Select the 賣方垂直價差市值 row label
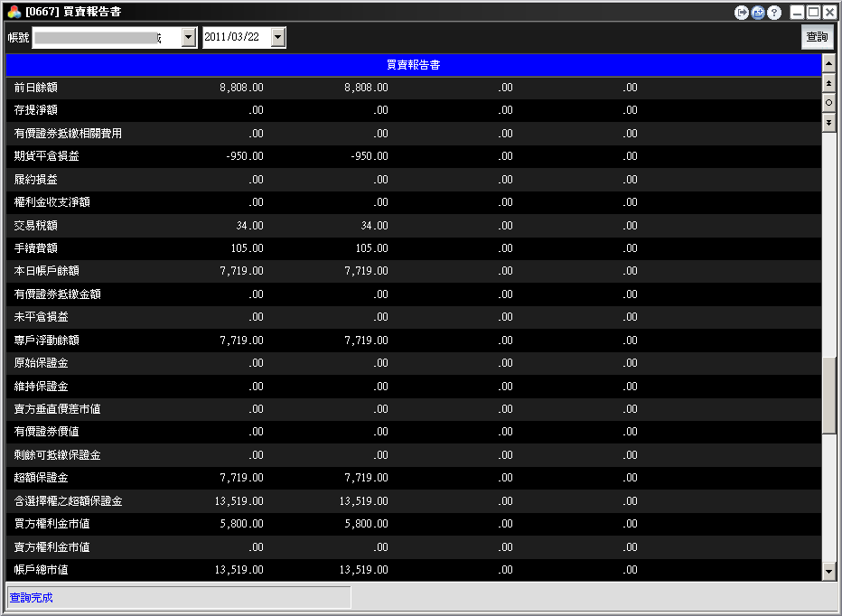Screen dimensions: 842x616 pyautogui.click(x=58, y=409)
